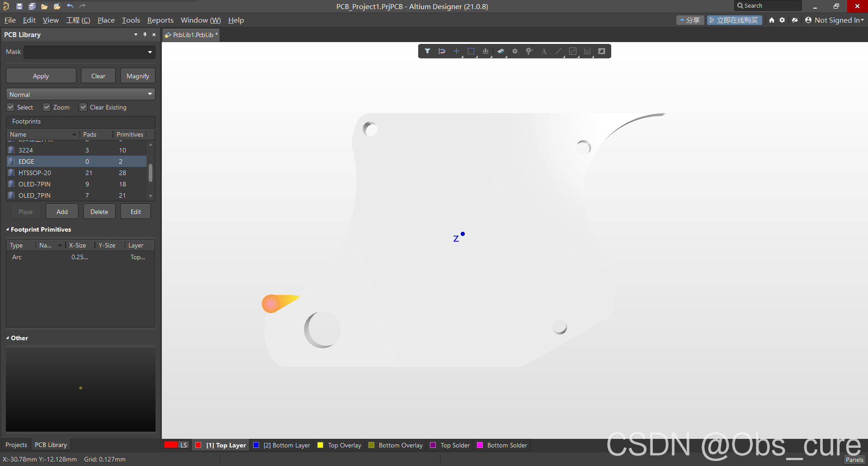Select the dashed rectangle selection tool
Image resolution: width=868 pixels, height=466 pixels.
click(471, 51)
